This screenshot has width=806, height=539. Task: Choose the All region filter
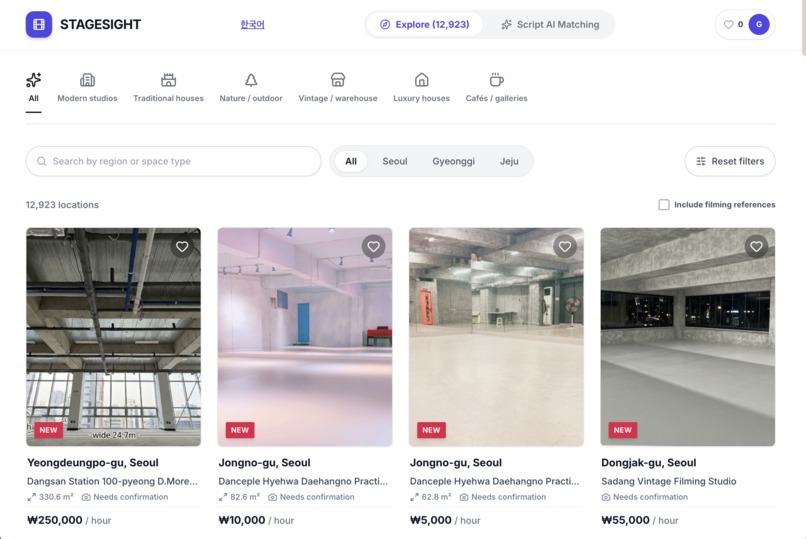click(351, 161)
